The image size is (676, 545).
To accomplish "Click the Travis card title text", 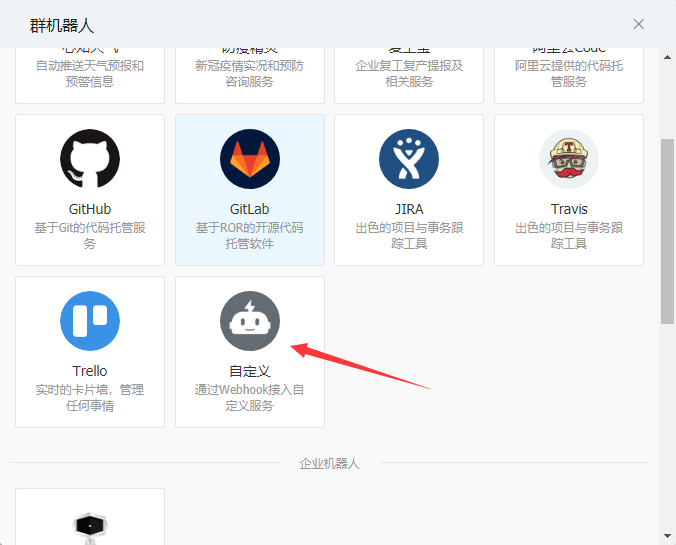I will pos(569,209).
